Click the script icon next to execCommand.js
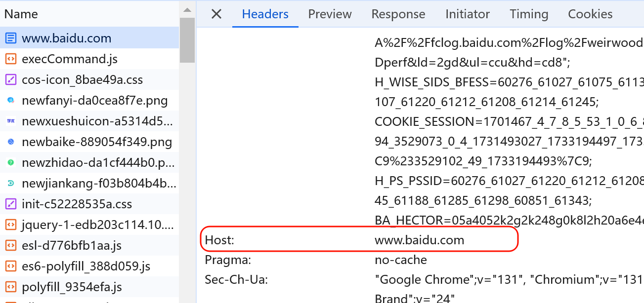The width and height of the screenshot is (644, 303). (x=10, y=59)
